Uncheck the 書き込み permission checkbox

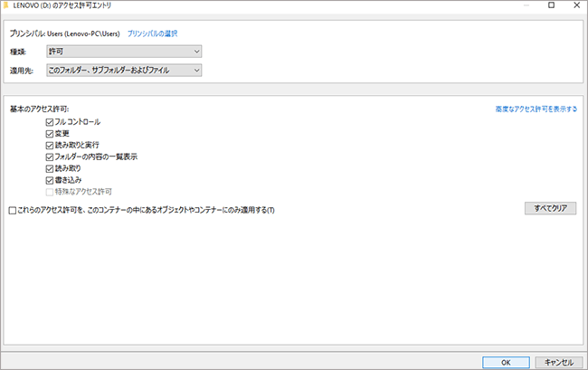click(x=50, y=180)
